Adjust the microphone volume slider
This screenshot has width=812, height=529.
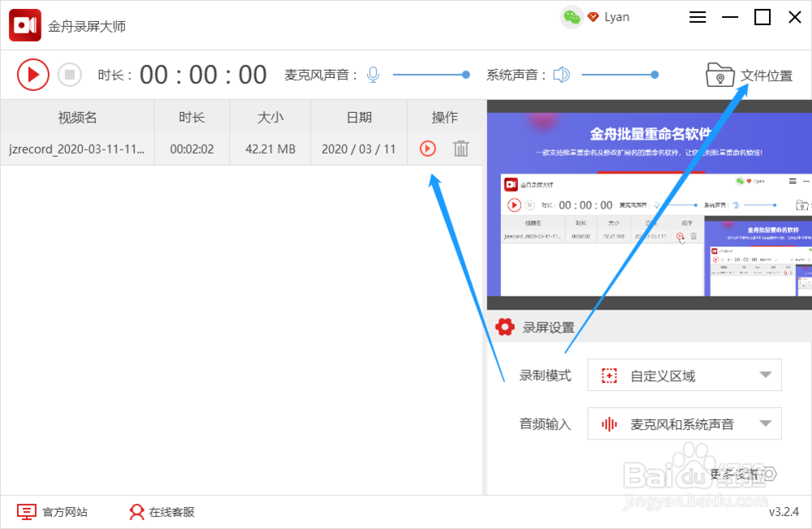pyautogui.click(x=431, y=75)
